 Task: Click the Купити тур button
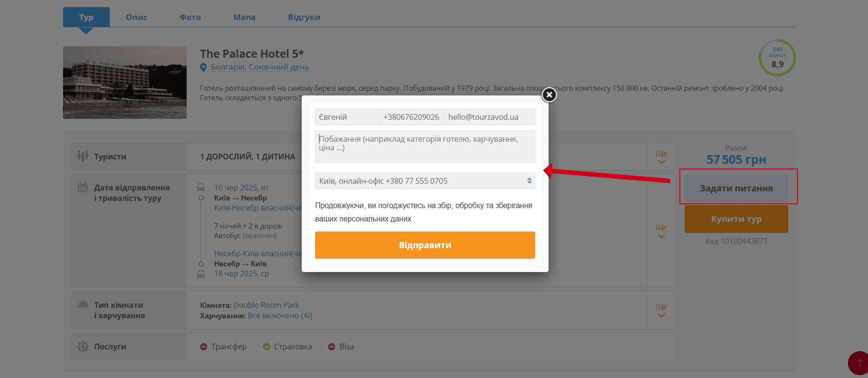click(x=736, y=219)
